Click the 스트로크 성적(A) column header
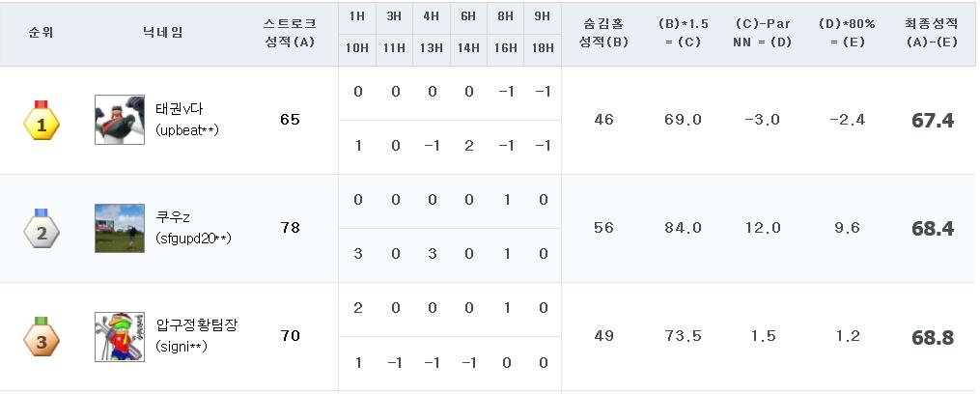This screenshot has width=980, height=394. [x=290, y=33]
